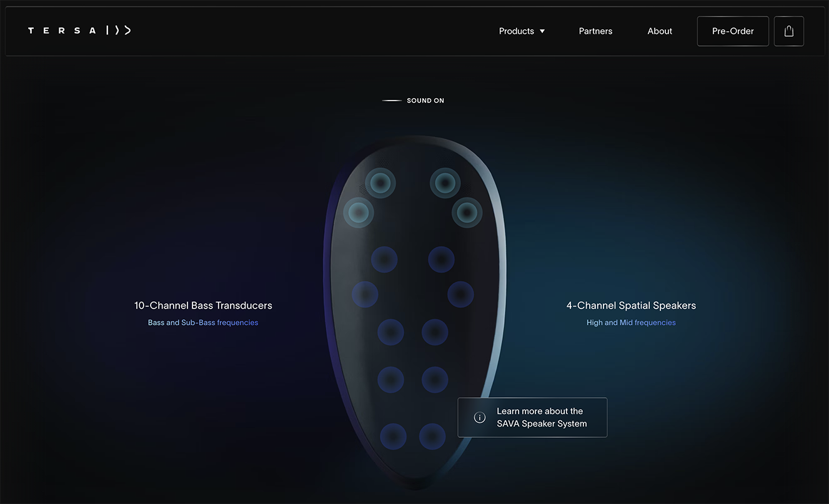Image resolution: width=829 pixels, height=504 pixels.
Task: Expand the Products dropdown arrow
Action: pyautogui.click(x=542, y=31)
